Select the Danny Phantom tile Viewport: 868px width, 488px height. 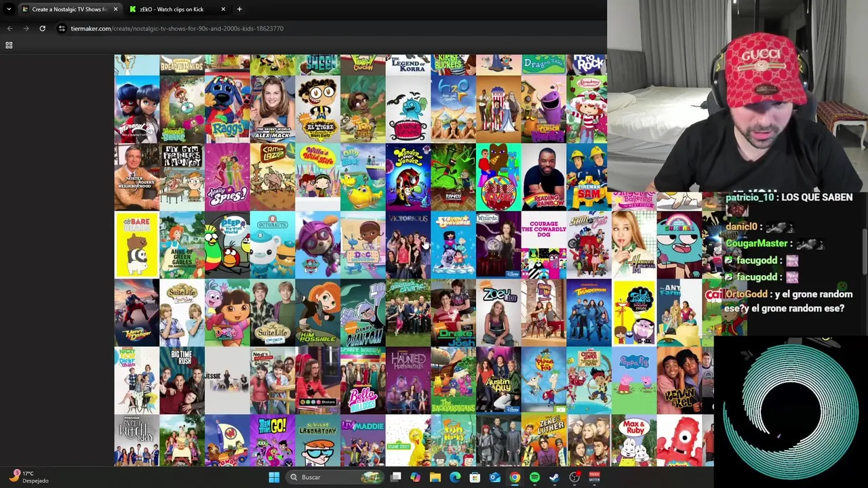point(363,312)
